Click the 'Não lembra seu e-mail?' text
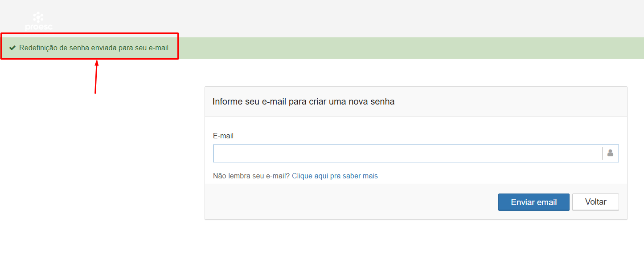 point(251,176)
